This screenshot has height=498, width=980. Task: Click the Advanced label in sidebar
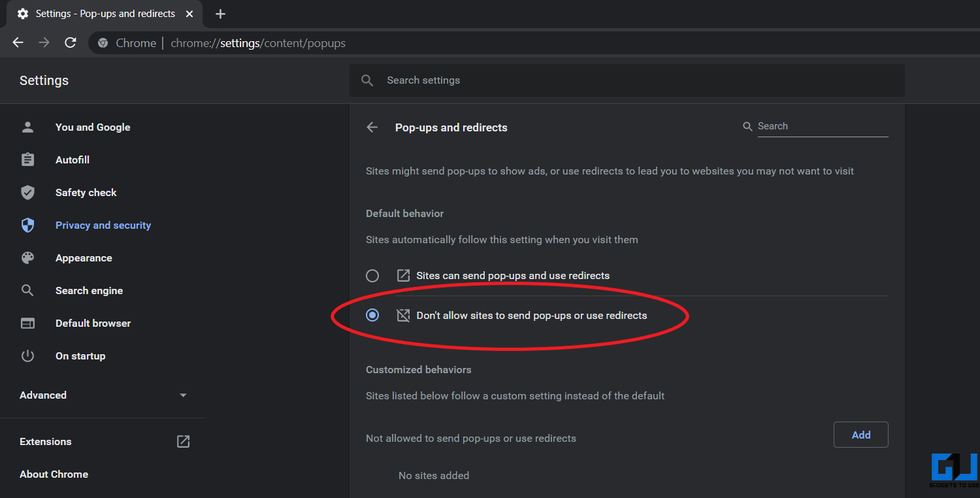(43, 395)
